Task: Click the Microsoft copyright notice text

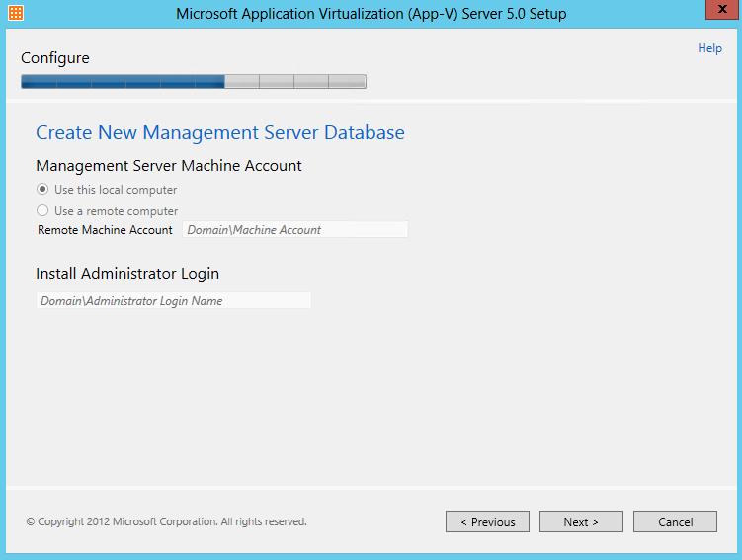Action: pos(167,521)
